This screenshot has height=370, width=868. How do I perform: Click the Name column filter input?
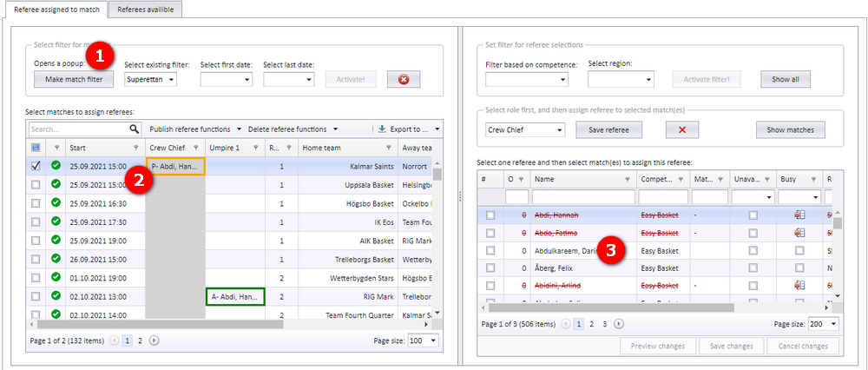pos(583,196)
